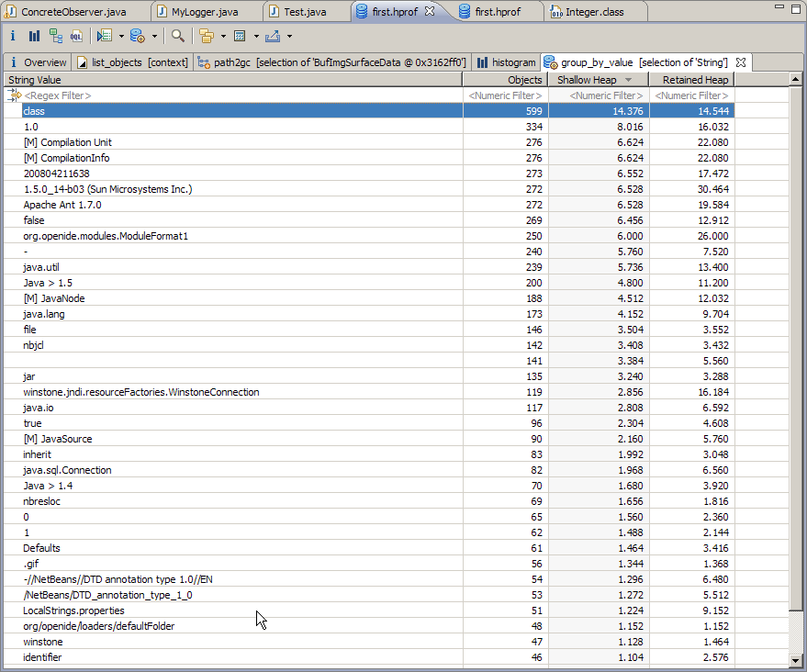Viewport: 807px width, 672px height.
Task: Select the 'java.lang' row
Action: [369, 314]
